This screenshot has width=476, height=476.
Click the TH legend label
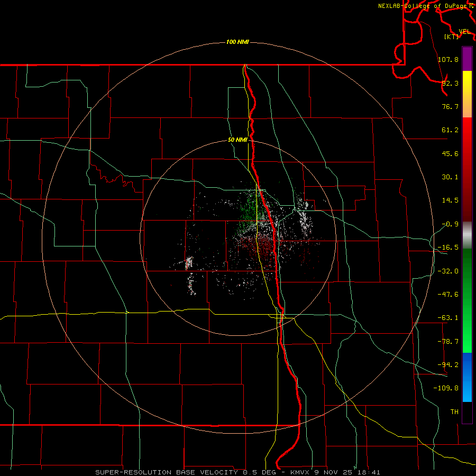click(454, 412)
